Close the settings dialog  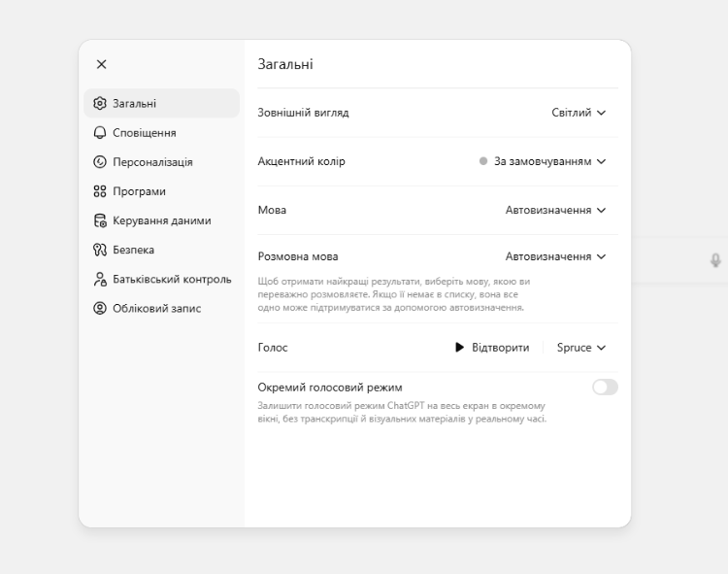102,64
